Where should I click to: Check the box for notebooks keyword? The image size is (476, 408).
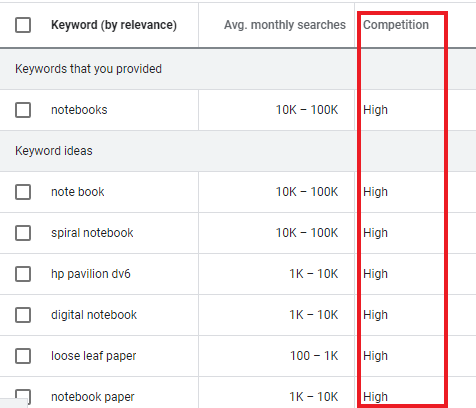23,110
